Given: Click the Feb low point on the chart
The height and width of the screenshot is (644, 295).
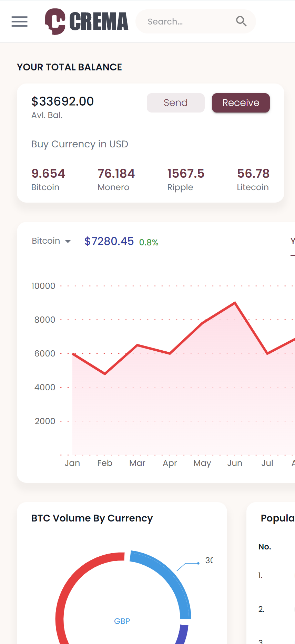Looking at the screenshot, I should click(x=105, y=373).
